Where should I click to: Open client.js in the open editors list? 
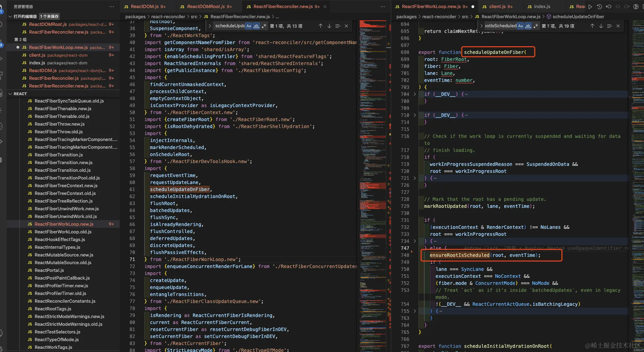coord(64,55)
